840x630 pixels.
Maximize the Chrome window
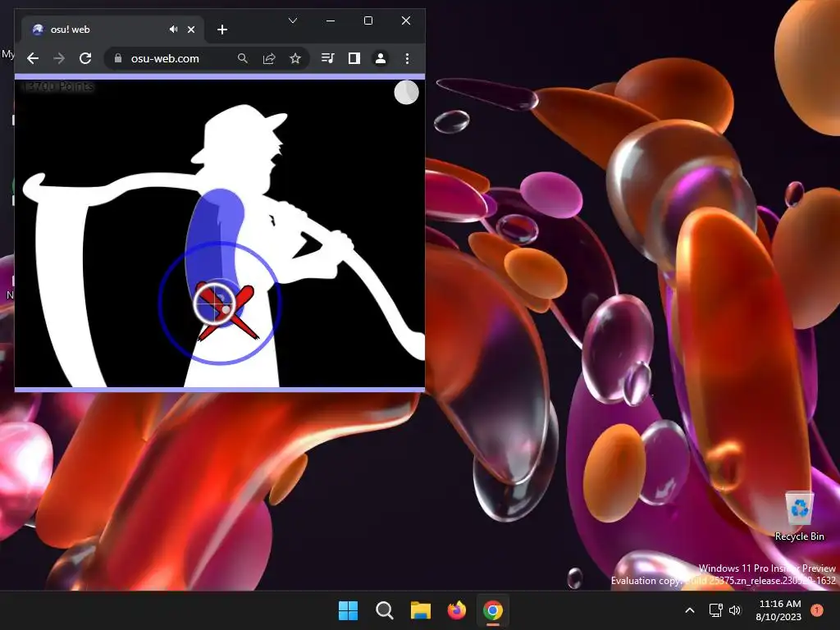pyautogui.click(x=368, y=21)
